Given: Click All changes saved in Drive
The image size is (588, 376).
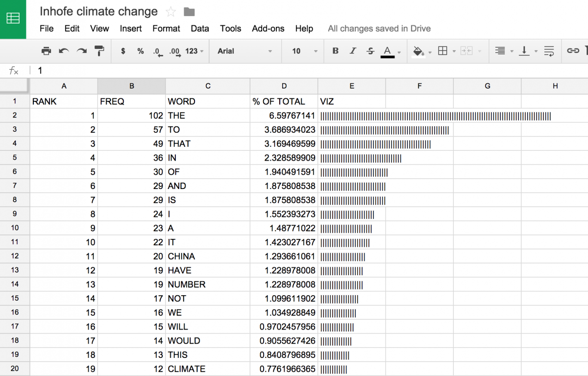Looking at the screenshot, I should tap(379, 28).
